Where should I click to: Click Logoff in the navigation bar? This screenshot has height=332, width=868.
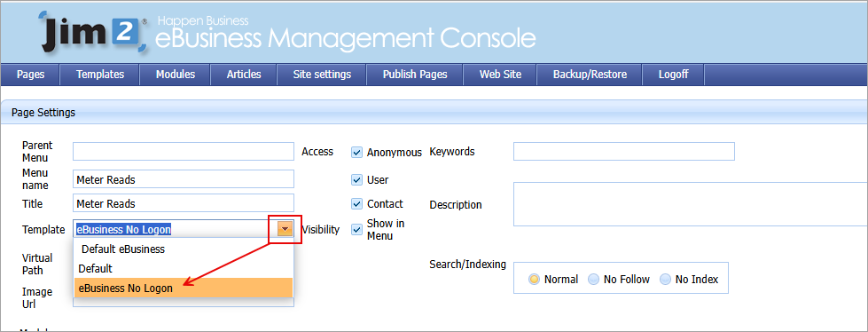point(673,75)
